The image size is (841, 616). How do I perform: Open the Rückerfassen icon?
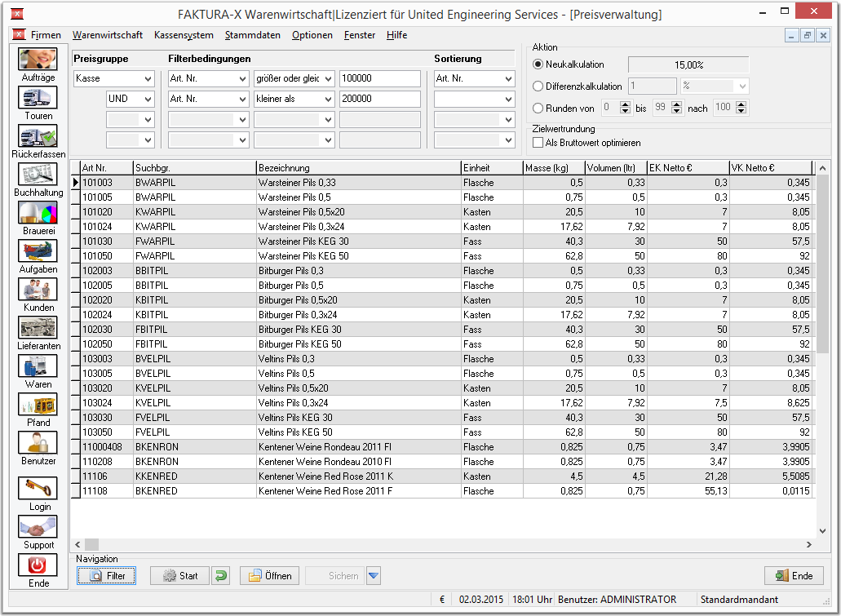click(x=38, y=135)
